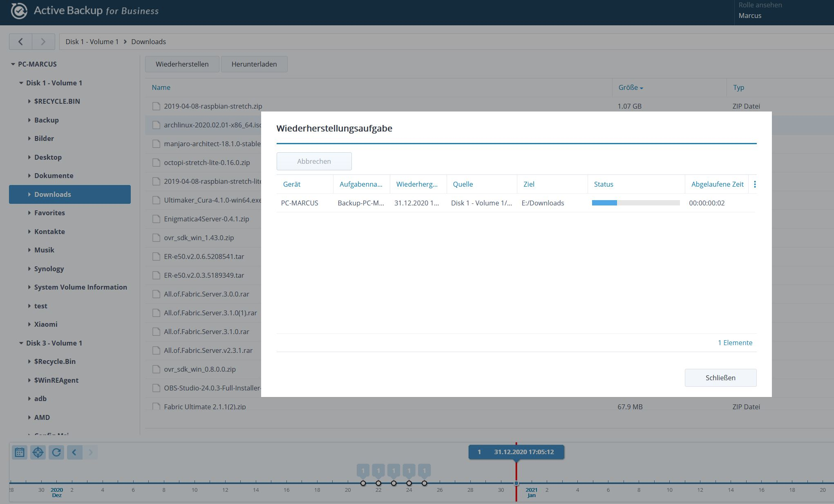Click the timeline refresh icon
Image resolution: width=834 pixels, height=504 pixels.
56,452
